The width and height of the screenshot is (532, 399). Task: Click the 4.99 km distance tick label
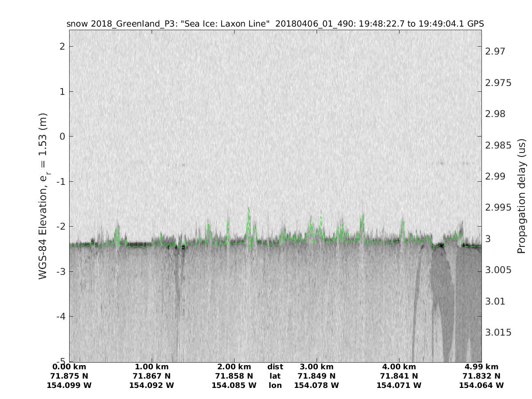[x=481, y=367]
